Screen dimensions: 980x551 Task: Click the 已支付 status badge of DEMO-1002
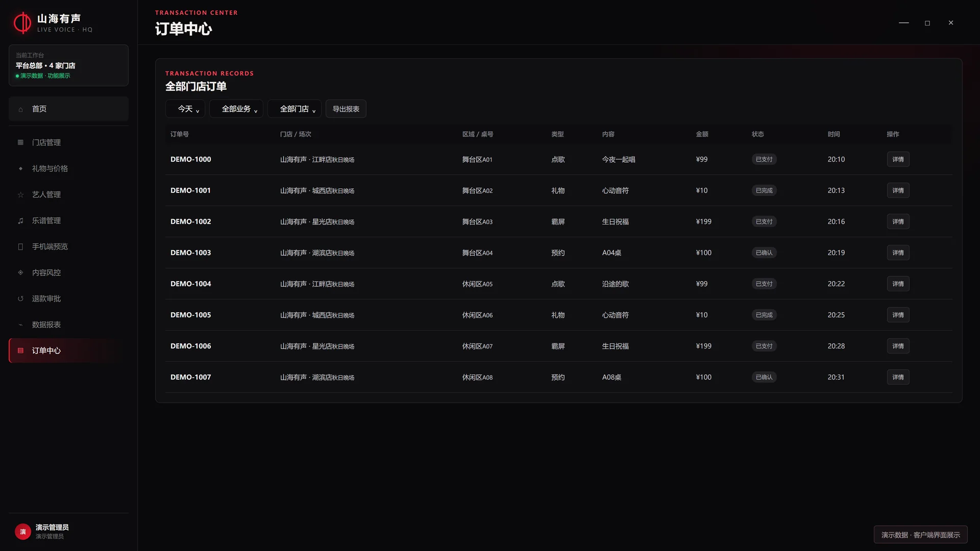tap(764, 221)
